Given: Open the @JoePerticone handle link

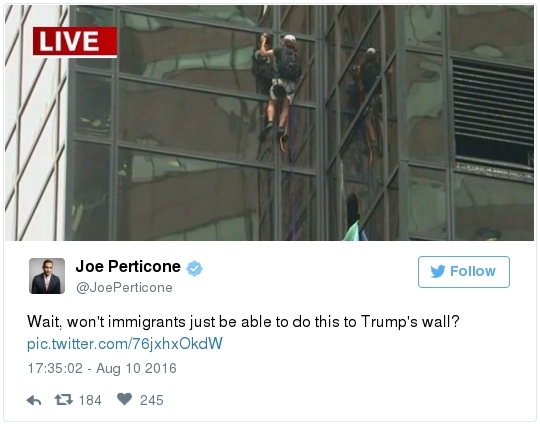Looking at the screenshot, I should [x=124, y=288].
